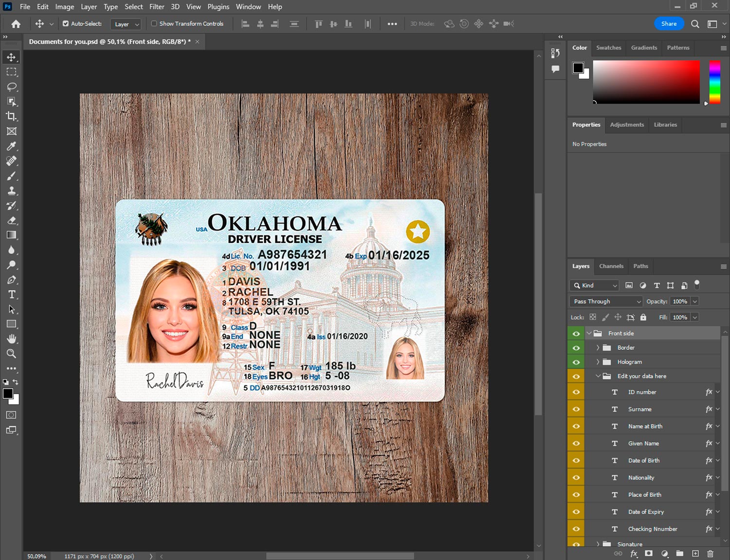Enable Show Transform Controls checkbox
This screenshot has height=560, width=730.
click(x=154, y=23)
